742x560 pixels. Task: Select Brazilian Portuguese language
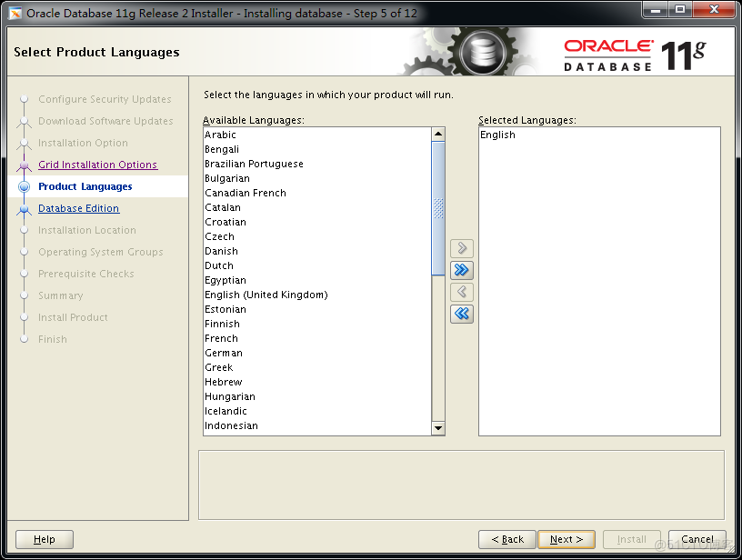point(317,164)
